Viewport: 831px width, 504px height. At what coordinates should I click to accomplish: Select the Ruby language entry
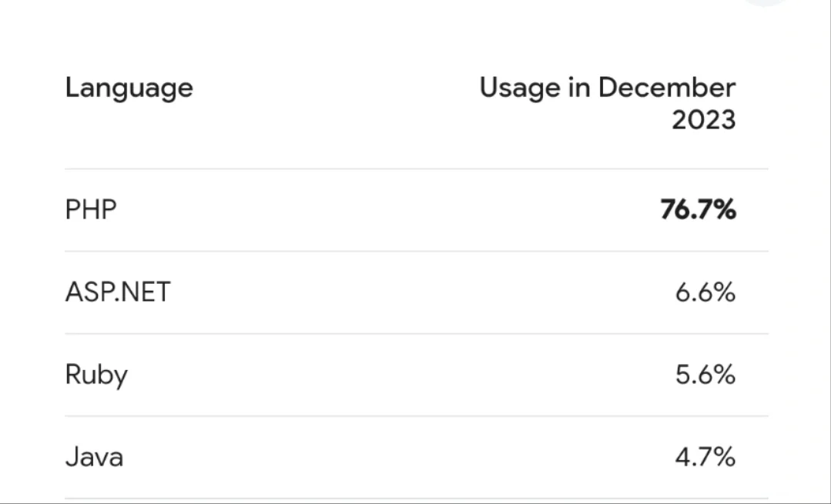96,375
